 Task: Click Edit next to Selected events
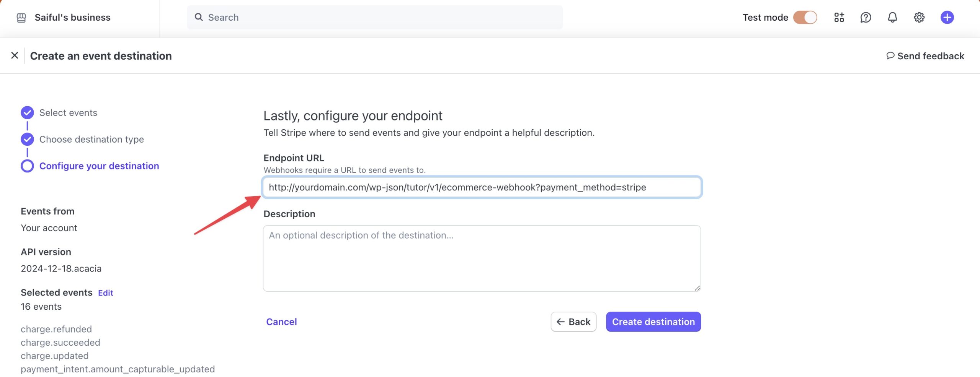pos(106,293)
